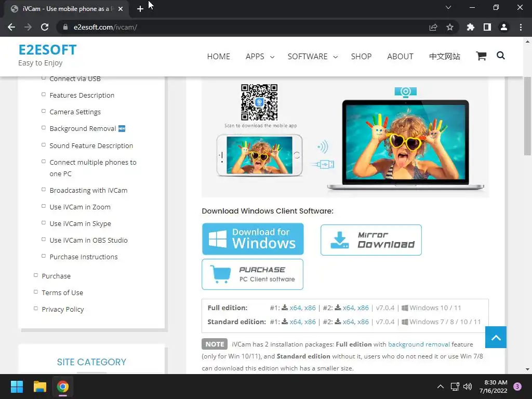Download Full edition #1 x86
Viewport: 532px width, 399px height.
[x=310, y=308]
